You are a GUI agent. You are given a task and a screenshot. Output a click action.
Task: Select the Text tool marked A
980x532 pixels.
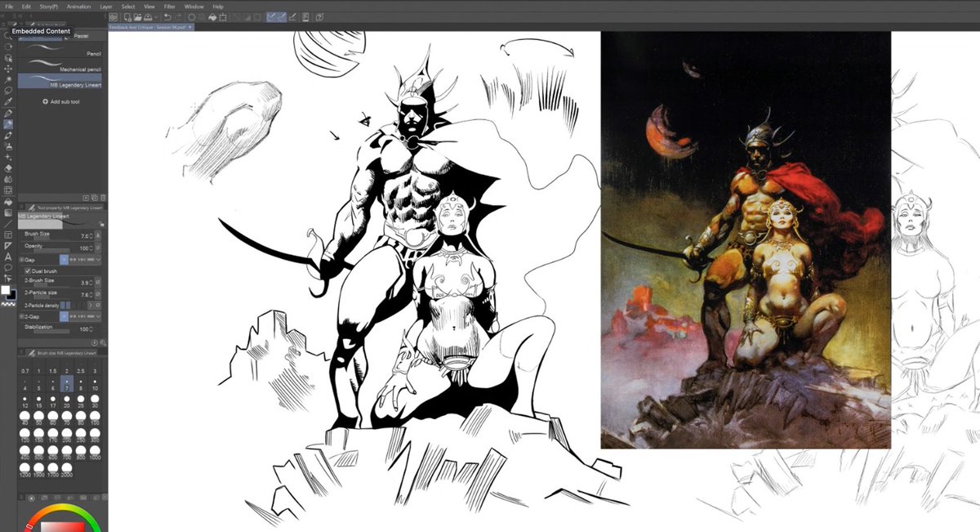click(8, 257)
